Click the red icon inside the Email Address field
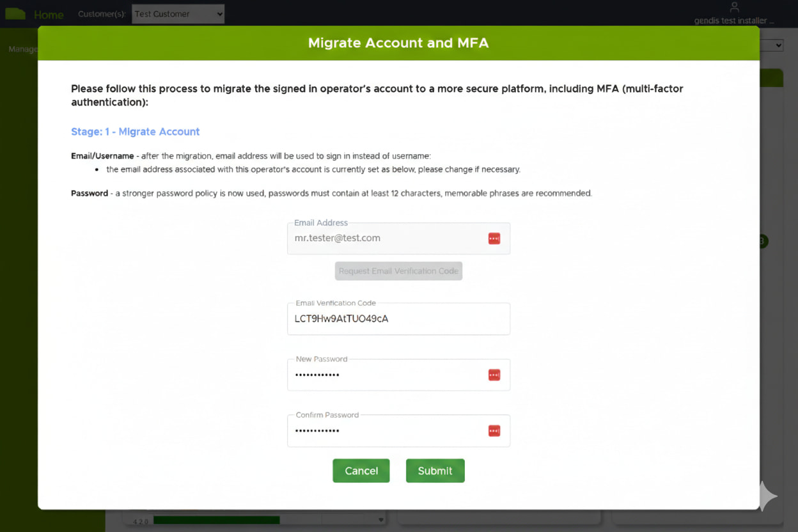This screenshot has height=532, width=798. click(494, 237)
